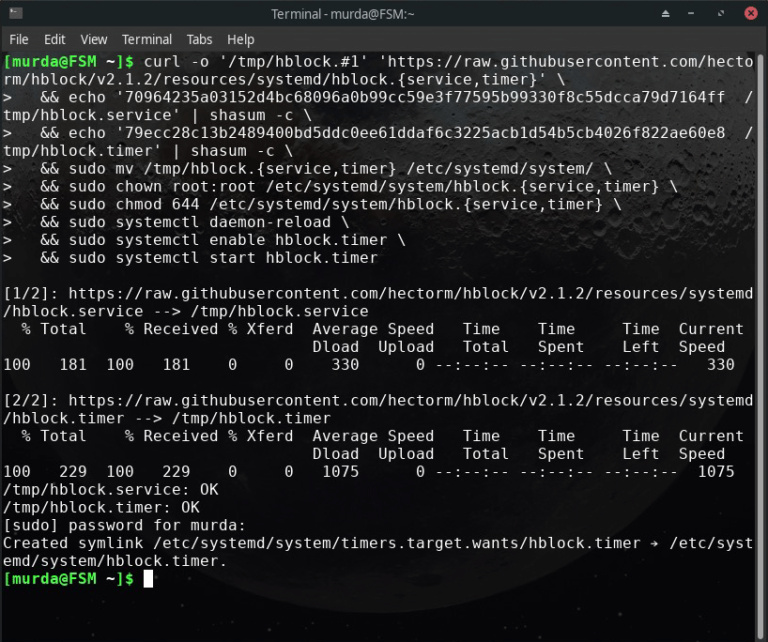This screenshot has width=768, height=642.
Task: Open the Edit menu
Action: coord(54,39)
